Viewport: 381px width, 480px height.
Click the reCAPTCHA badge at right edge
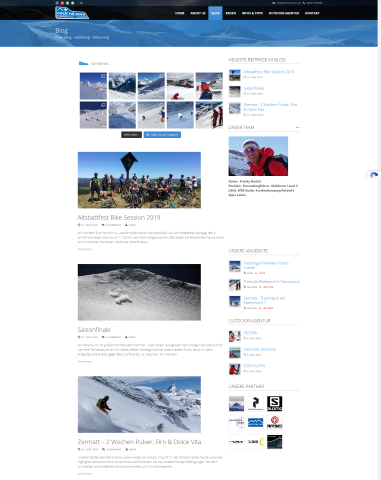(x=374, y=175)
